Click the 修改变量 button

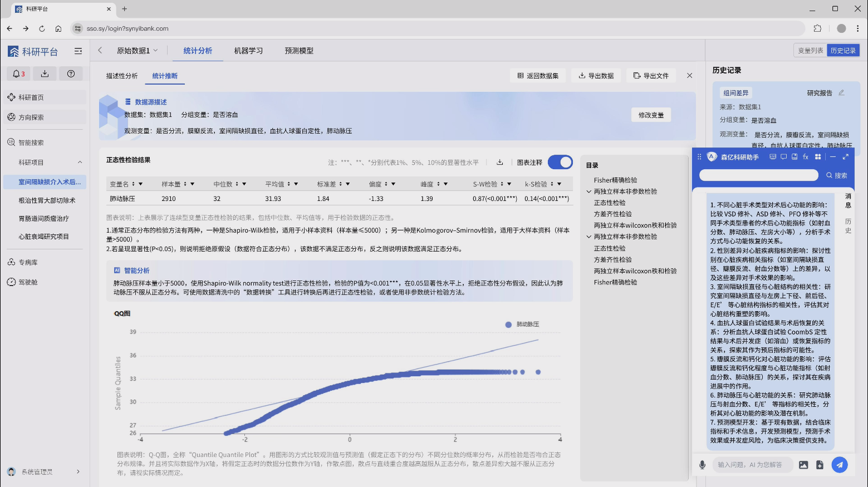[651, 115]
